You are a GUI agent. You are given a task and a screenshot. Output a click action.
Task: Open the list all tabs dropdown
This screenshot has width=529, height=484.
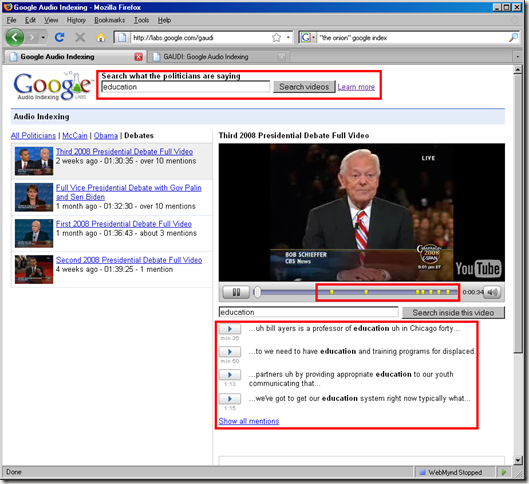tap(518, 57)
